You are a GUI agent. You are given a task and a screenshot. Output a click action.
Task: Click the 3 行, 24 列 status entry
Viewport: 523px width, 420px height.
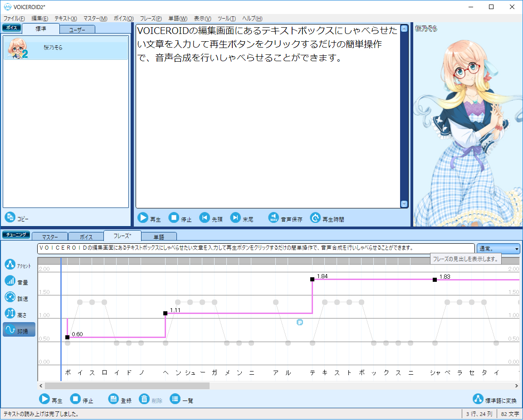point(479,414)
